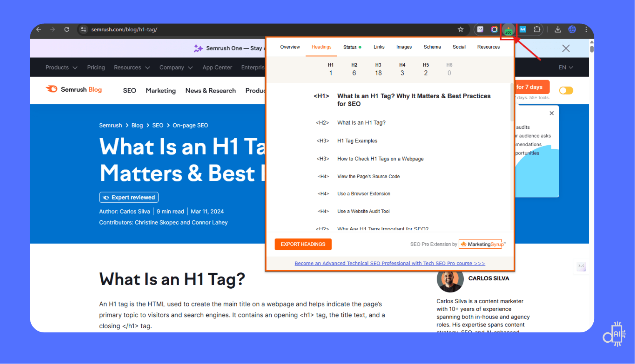Image resolution: width=635 pixels, height=364 pixels.
Task: Open the Tech SEO Pro course link
Action: pyautogui.click(x=390, y=264)
